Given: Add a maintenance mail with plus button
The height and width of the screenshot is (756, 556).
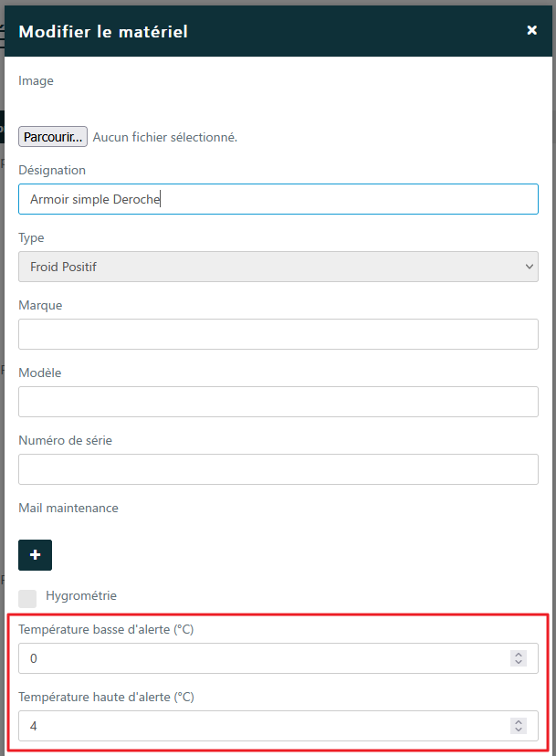Looking at the screenshot, I should point(35,555).
